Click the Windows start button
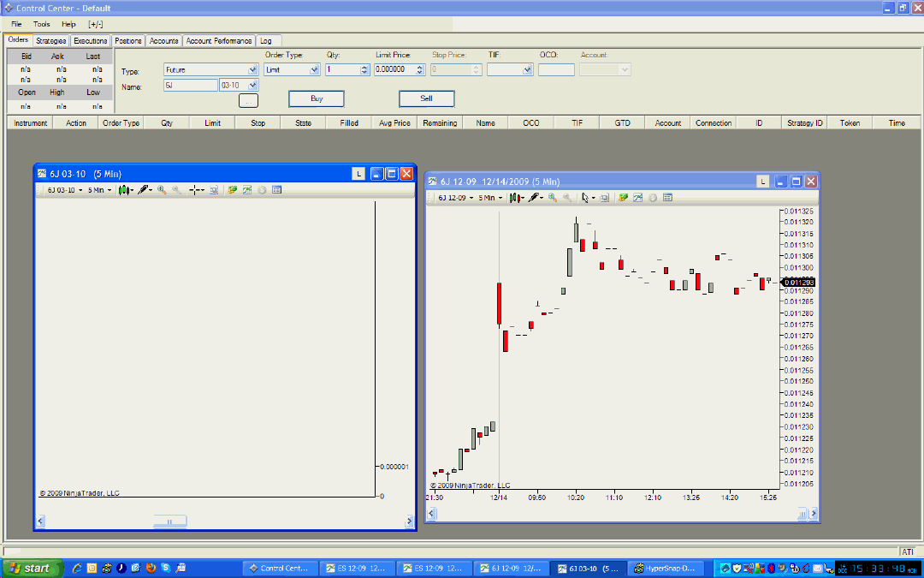The image size is (924, 578). [32, 569]
